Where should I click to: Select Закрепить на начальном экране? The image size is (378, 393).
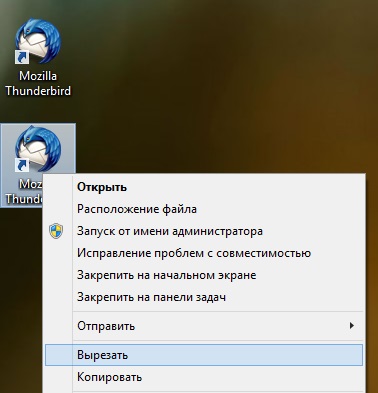(x=204, y=275)
